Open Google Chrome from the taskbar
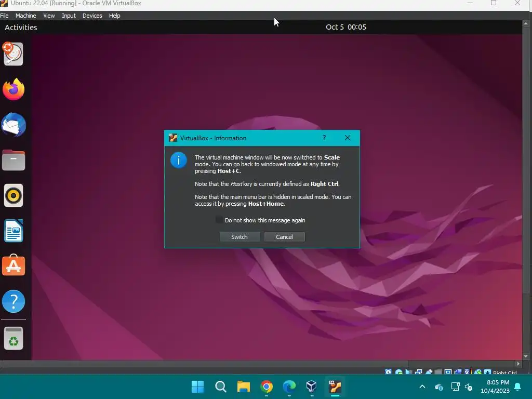This screenshot has height=399, width=532. click(267, 386)
